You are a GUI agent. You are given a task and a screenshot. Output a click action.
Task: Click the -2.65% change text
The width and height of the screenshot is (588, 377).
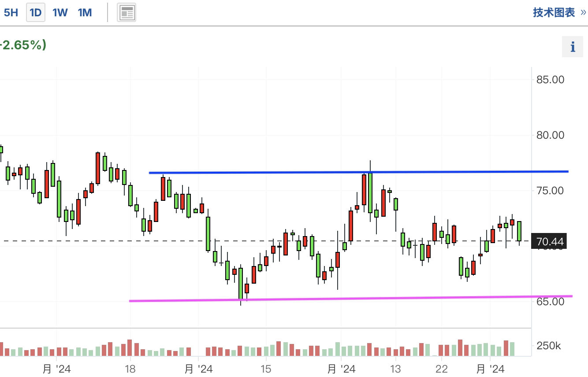23,45
